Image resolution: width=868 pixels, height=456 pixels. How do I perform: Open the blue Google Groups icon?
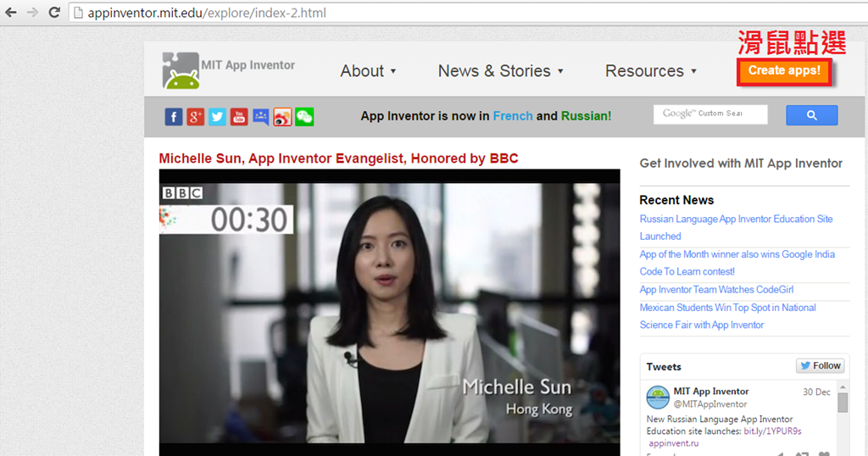click(261, 117)
